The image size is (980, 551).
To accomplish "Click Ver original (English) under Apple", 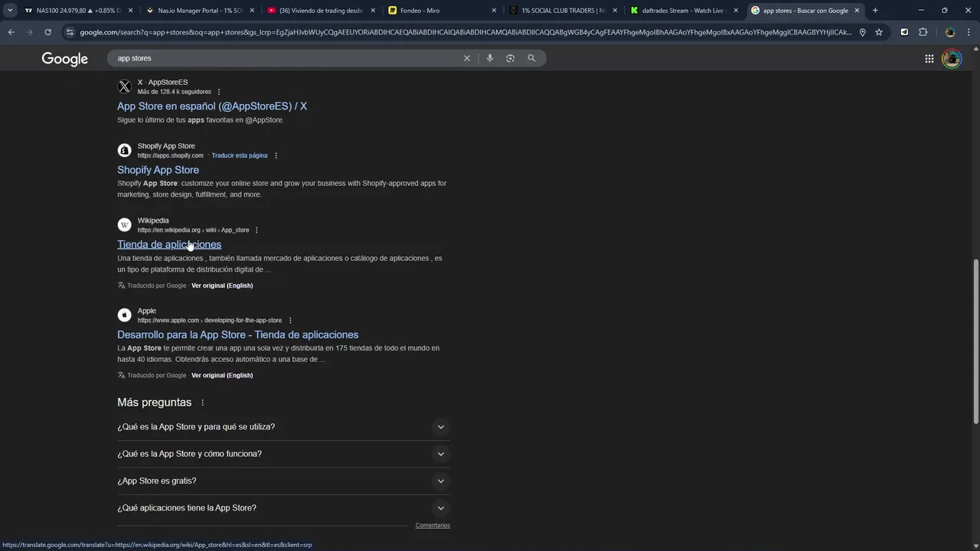I will click(222, 376).
